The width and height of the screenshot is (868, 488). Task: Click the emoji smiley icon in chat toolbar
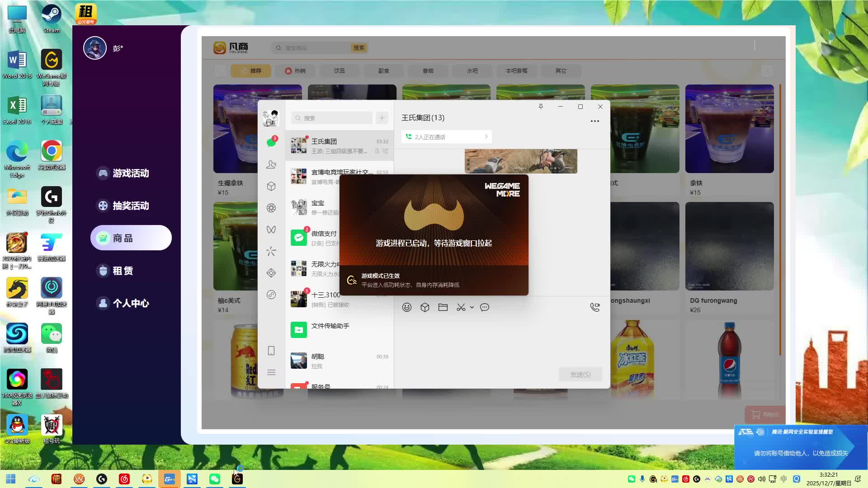point(407,307)
